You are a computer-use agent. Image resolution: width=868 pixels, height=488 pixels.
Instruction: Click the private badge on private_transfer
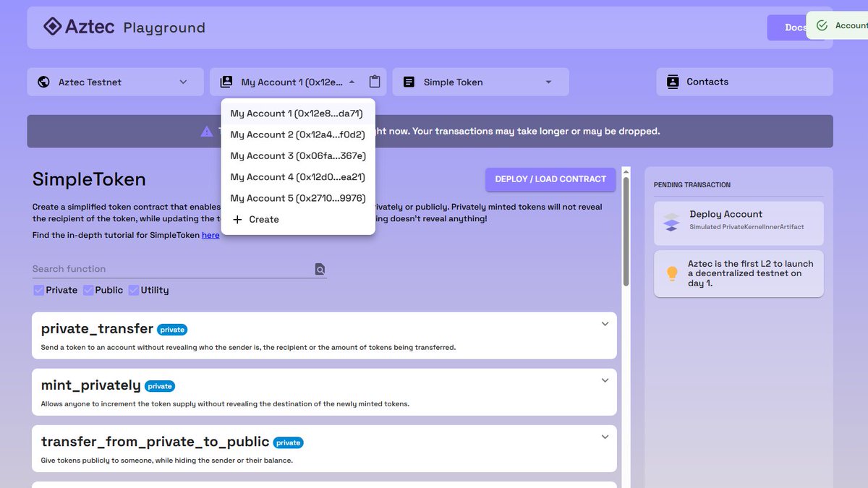pos(172,330)
